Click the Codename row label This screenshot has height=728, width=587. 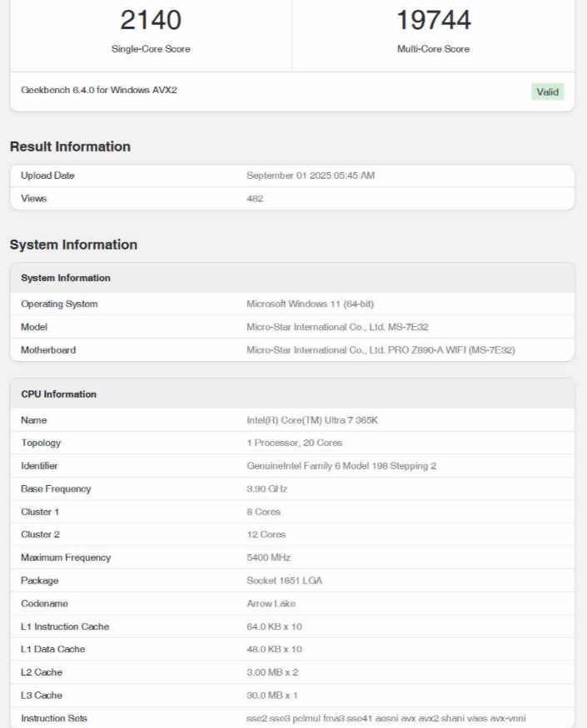click(x=44, y=603)
